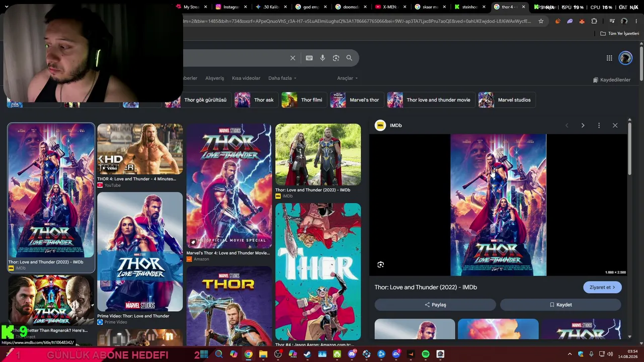
Task: Switch to the 'My Stream' browser tab
Action: pyautogui.click(x=191, y=7)
